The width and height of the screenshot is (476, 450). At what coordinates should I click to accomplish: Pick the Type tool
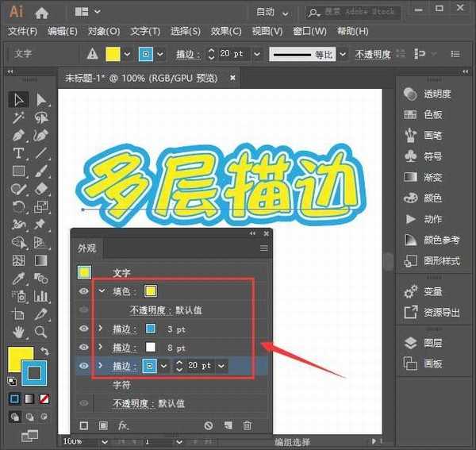point(18,153)
